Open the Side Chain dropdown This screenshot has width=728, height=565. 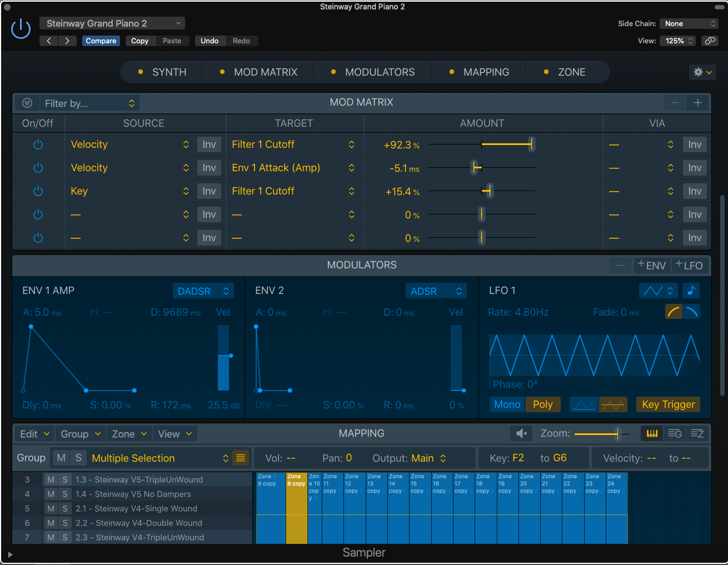tap(689, 23)
